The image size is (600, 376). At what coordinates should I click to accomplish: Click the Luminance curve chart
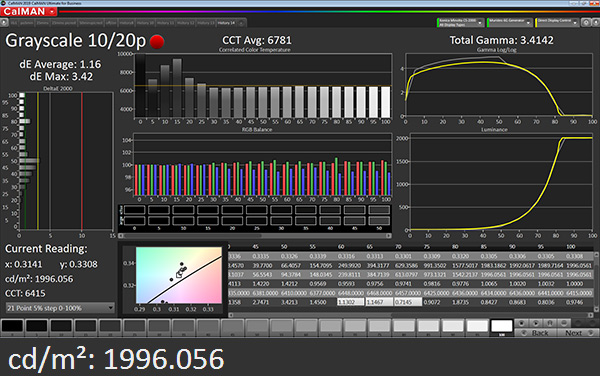pos(501,182)
